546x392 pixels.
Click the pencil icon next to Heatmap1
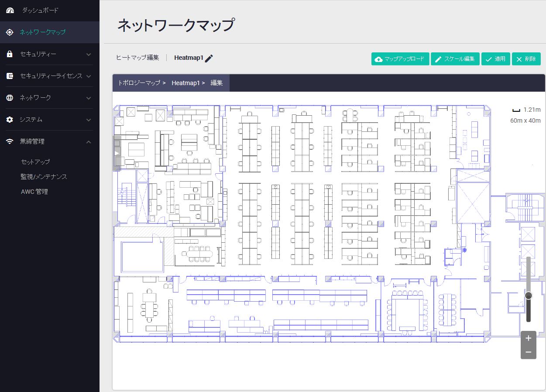[209, 58]
